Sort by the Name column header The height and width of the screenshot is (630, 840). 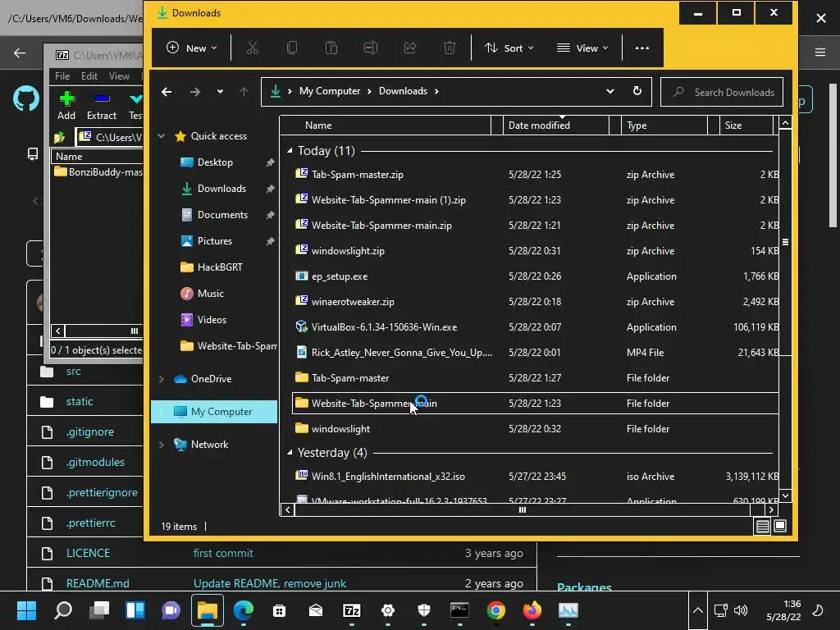point(386,126)
